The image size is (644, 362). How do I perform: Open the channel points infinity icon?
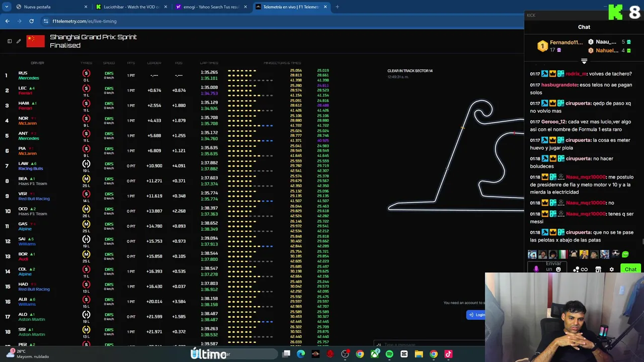coord(584,269)
